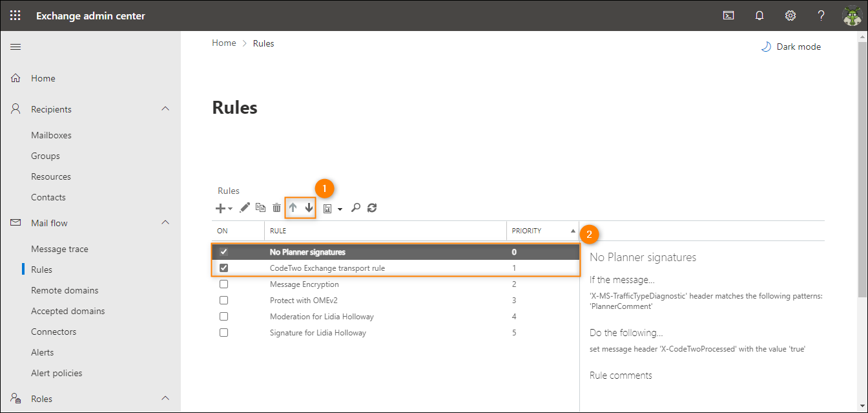
Task: Delete the selected rule via the trash icon
Action: [276, 208]
